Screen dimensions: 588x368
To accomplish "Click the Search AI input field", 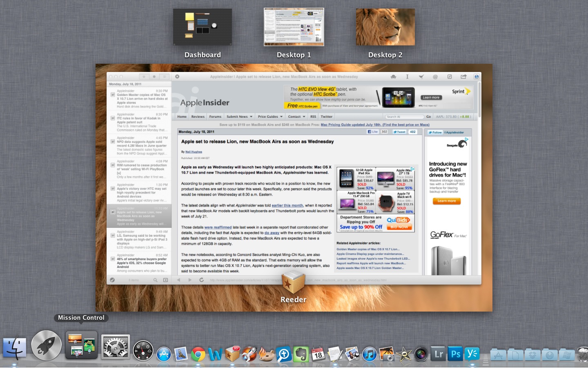I will tap(404, 117).
